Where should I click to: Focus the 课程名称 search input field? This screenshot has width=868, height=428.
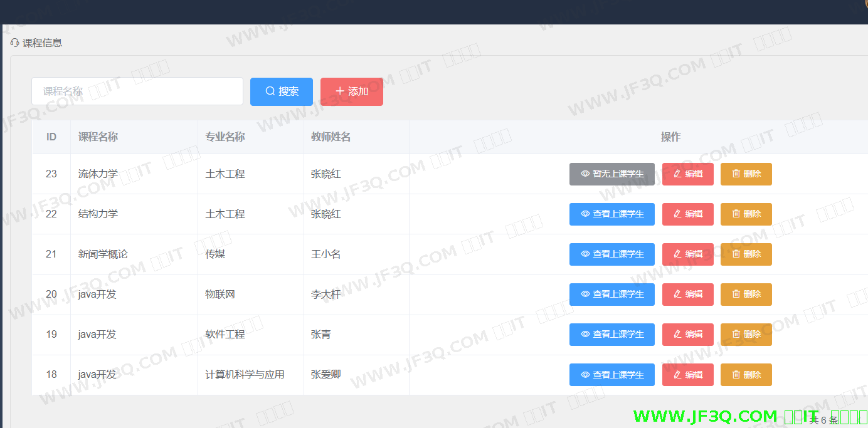coord(137,91)
